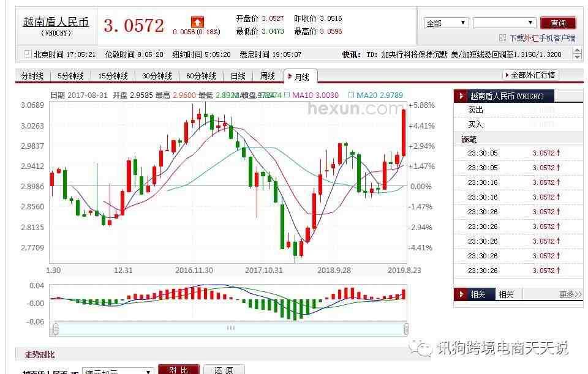Screen dimensions: 588x374
Task: Click the current price 3.0572 headline
Action: point(134,26)
